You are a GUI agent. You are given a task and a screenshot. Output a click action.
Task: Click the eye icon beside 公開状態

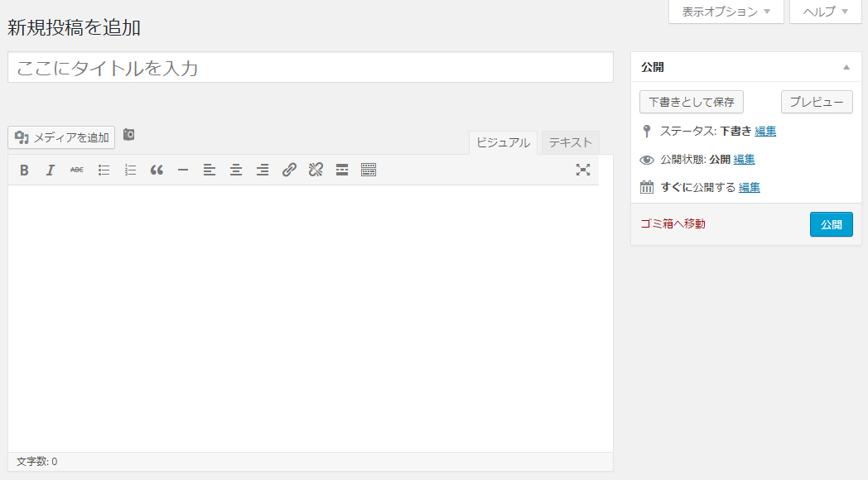647,160
